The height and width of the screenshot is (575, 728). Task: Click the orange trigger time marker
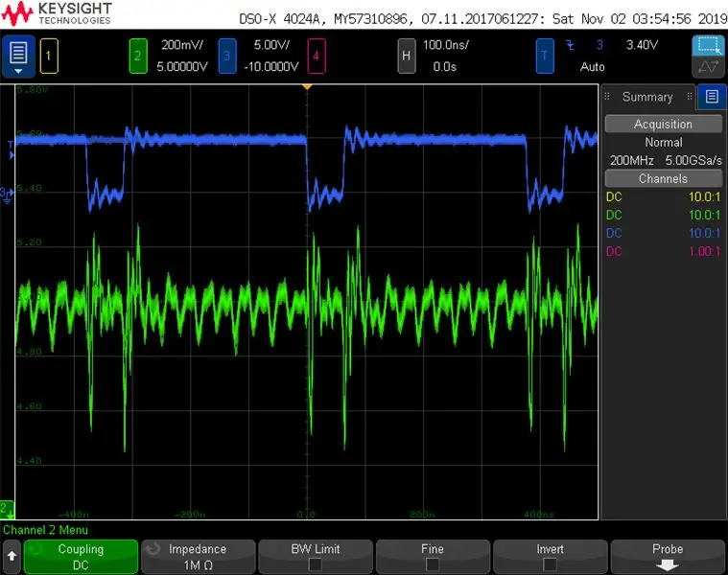306,86
